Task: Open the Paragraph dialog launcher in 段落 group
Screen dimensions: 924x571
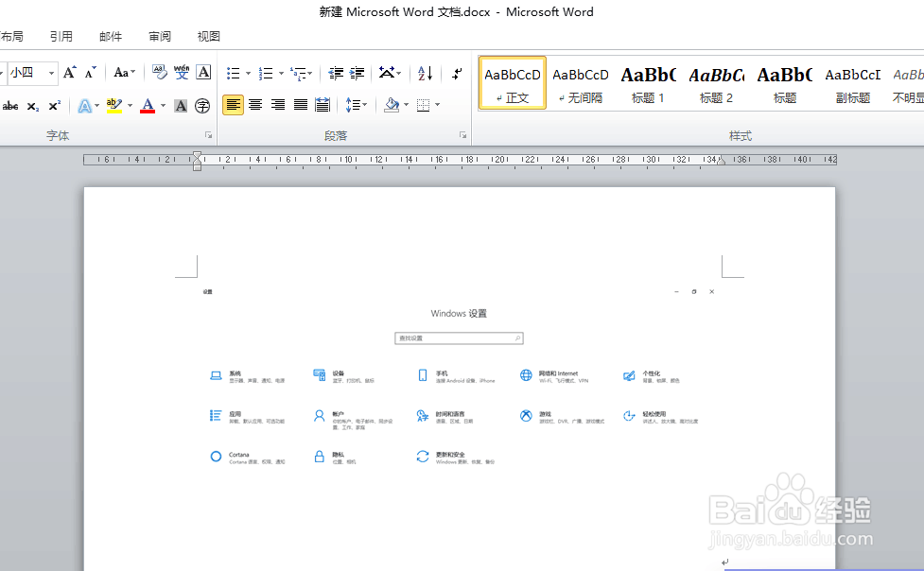Action: point(462,135)
